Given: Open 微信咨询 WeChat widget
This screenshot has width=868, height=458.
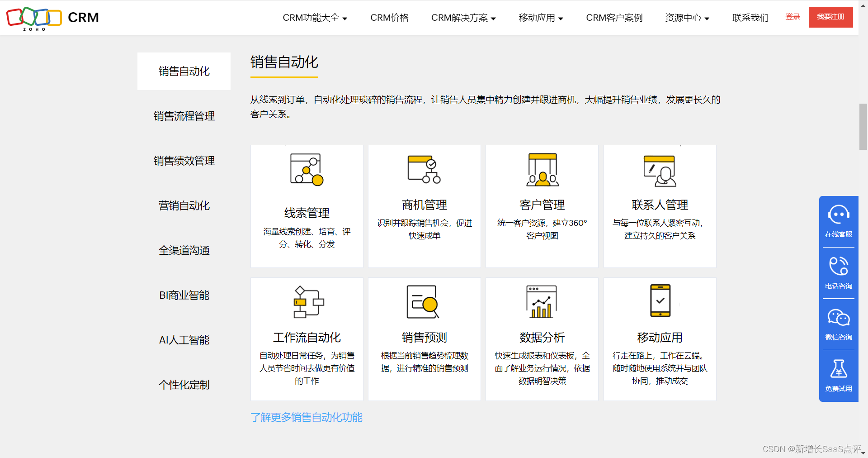Looking at the screenshot, I should (839, 324).
